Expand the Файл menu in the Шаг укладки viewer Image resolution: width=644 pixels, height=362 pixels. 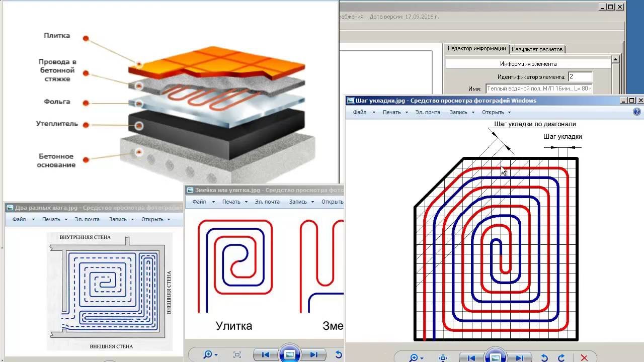point(359,112)
